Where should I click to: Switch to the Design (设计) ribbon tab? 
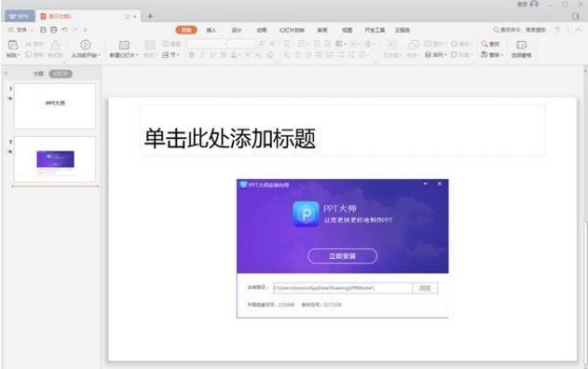[x=237, y=30]
